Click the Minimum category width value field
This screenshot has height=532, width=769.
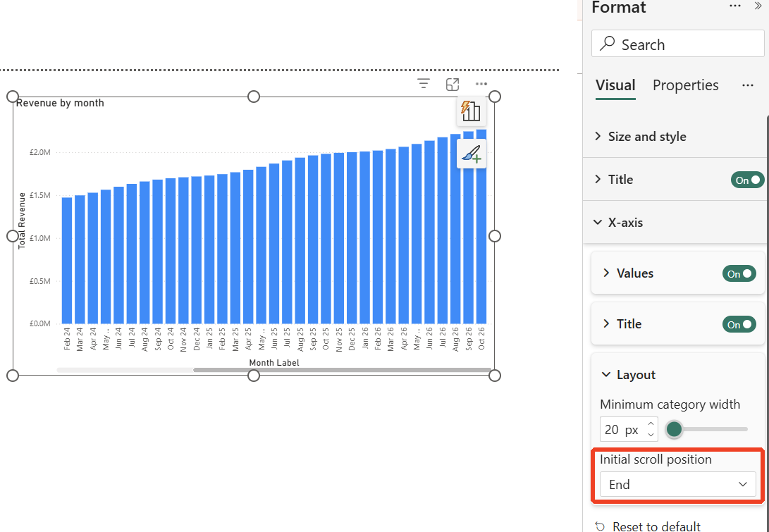pyautogui.click(x=622, y=430)
